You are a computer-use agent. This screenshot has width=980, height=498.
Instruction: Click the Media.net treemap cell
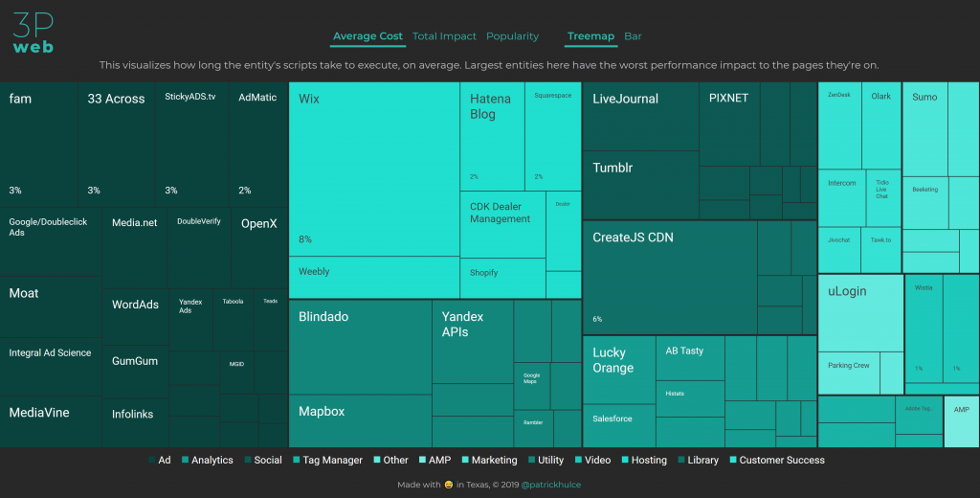[134, 248]
